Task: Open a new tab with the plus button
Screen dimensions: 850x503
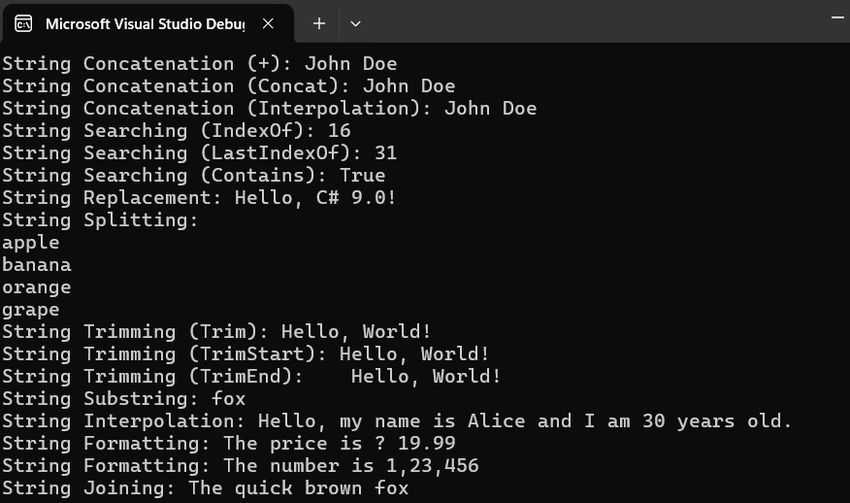Action: 319,23
